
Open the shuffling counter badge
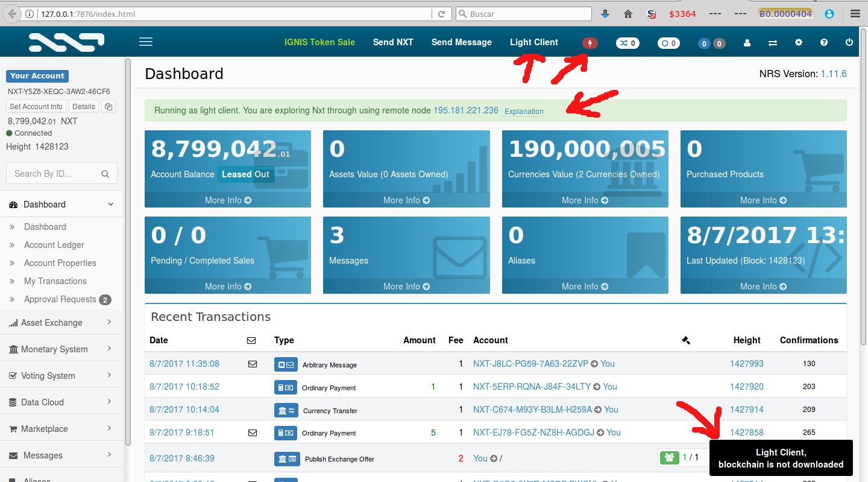click(627, 43)
